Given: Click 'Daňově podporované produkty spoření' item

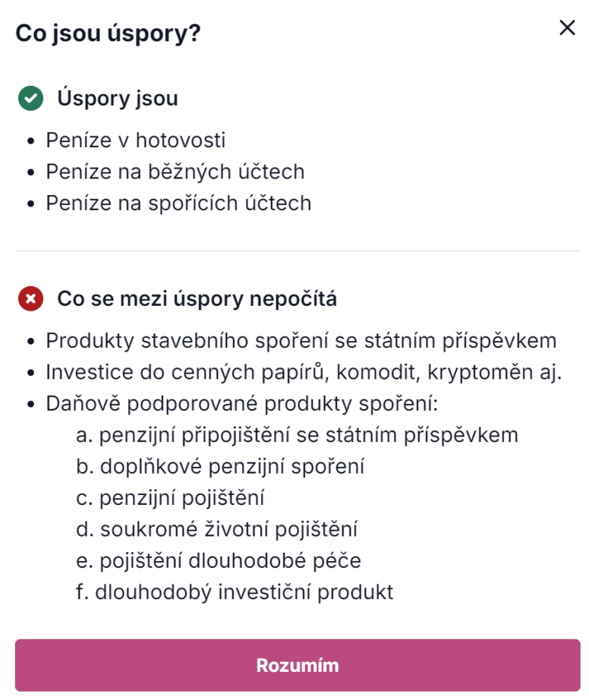Looking at the screenshot, I should [x=242, y=404].
